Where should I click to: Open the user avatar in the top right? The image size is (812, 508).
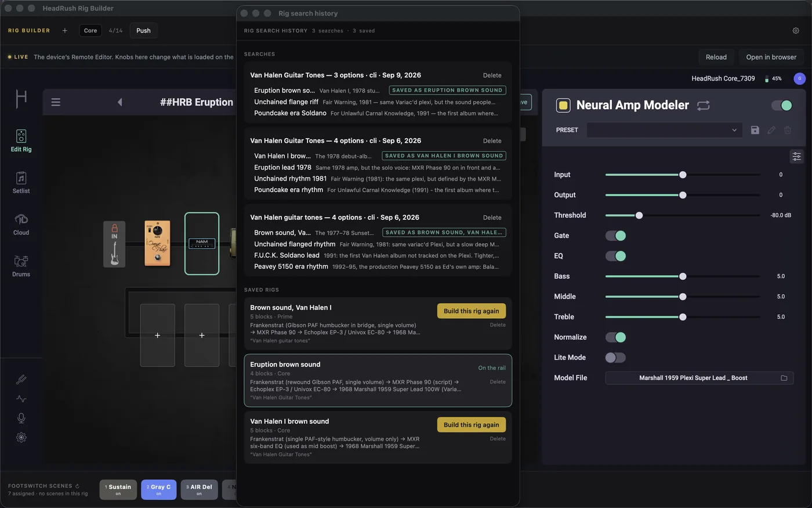pos(800,78)
